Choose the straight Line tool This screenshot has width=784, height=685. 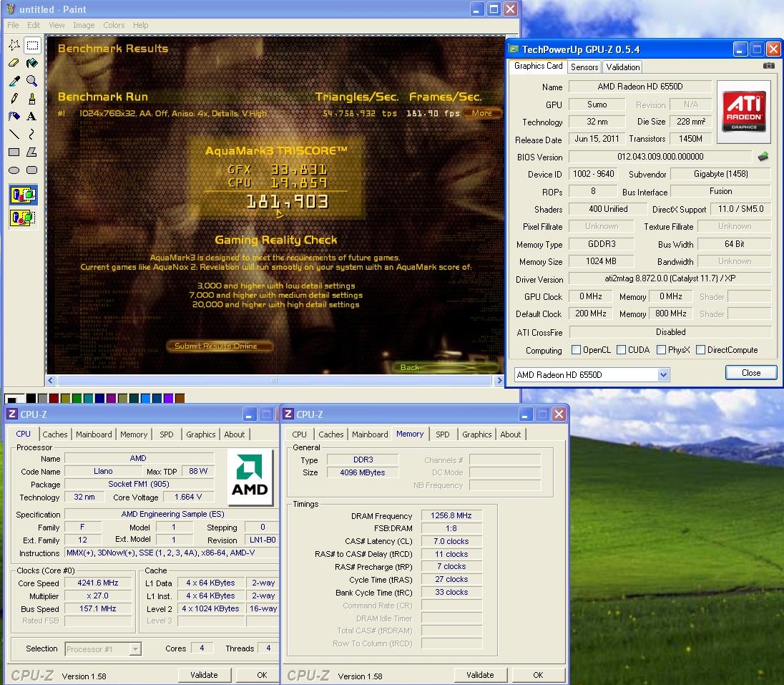pos(14,134)
